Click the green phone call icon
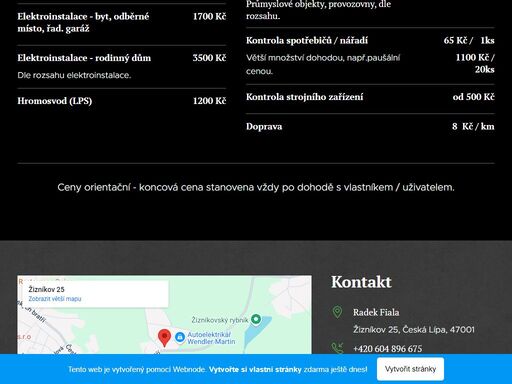Viewport: 512px width, 384px height. pyautogui.click(x=337, y=348)
